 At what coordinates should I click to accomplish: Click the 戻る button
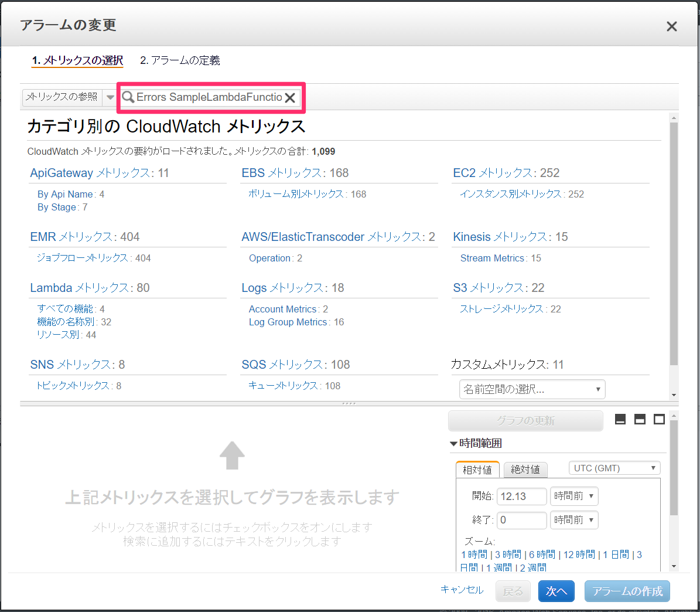pos(513,591)
